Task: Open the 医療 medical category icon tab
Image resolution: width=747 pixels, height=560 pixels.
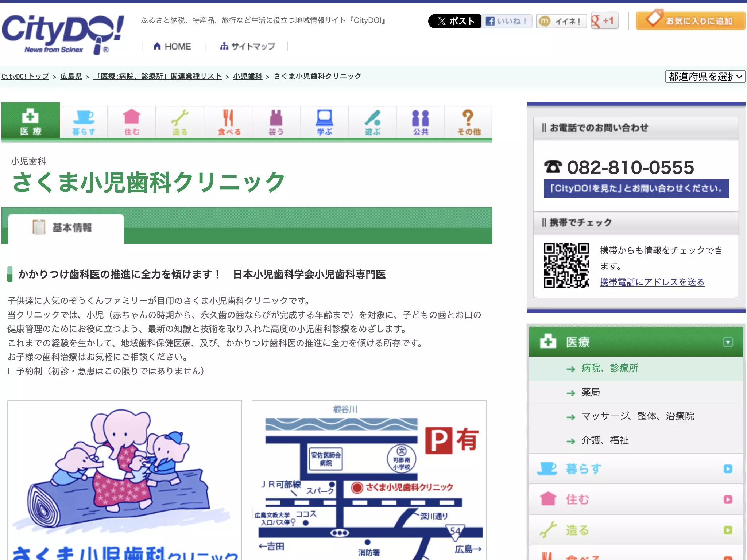Action: tap(31, 120)
